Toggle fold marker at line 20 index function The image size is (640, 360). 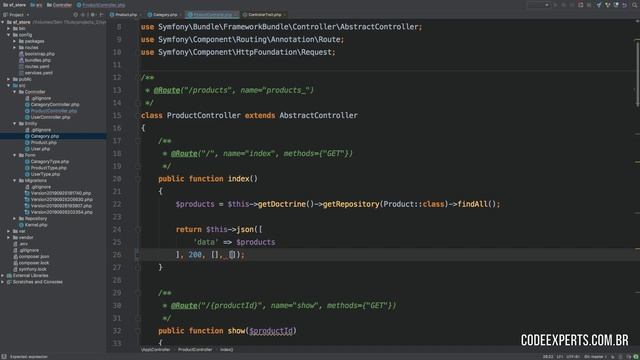point(138,179)
